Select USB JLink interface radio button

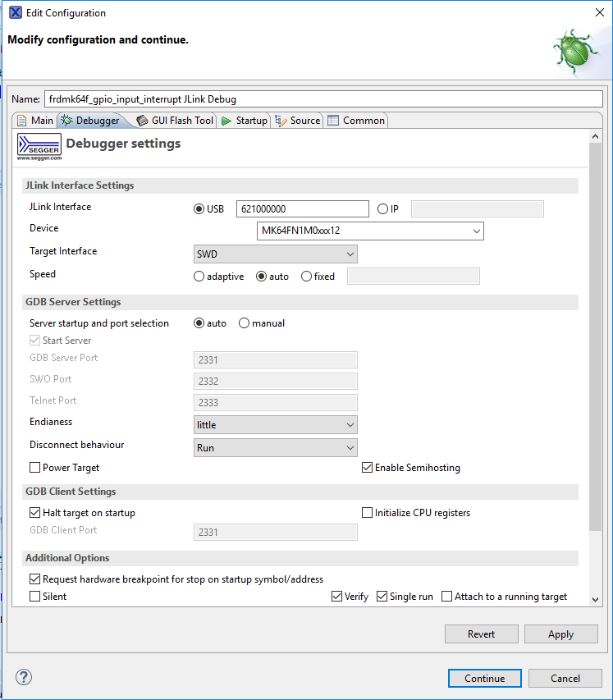click(199, 209)
